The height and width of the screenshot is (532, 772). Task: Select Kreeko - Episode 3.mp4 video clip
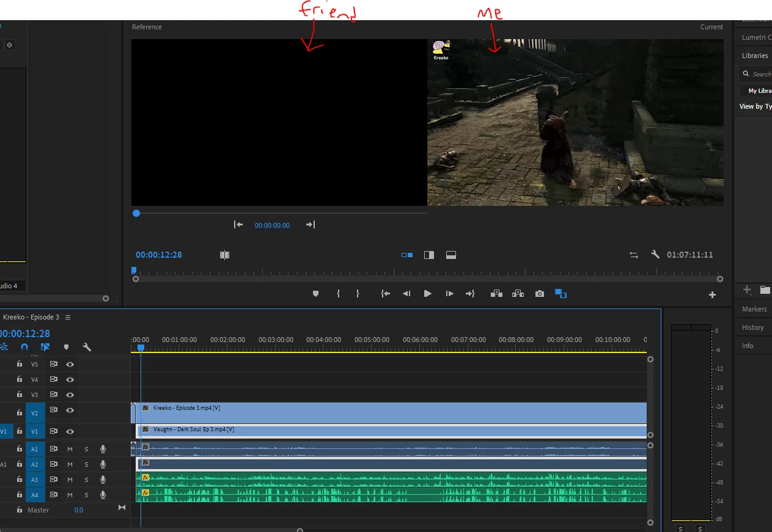(391, 413)
